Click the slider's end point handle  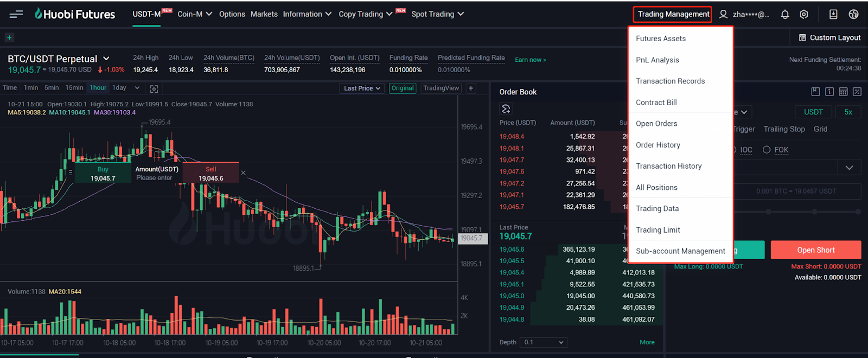point(858,212)
